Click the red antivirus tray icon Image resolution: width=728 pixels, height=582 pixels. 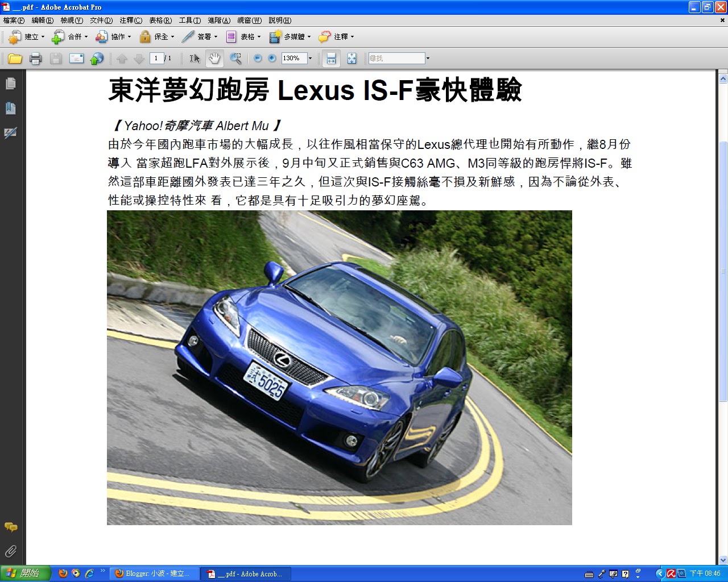point(671,573)
